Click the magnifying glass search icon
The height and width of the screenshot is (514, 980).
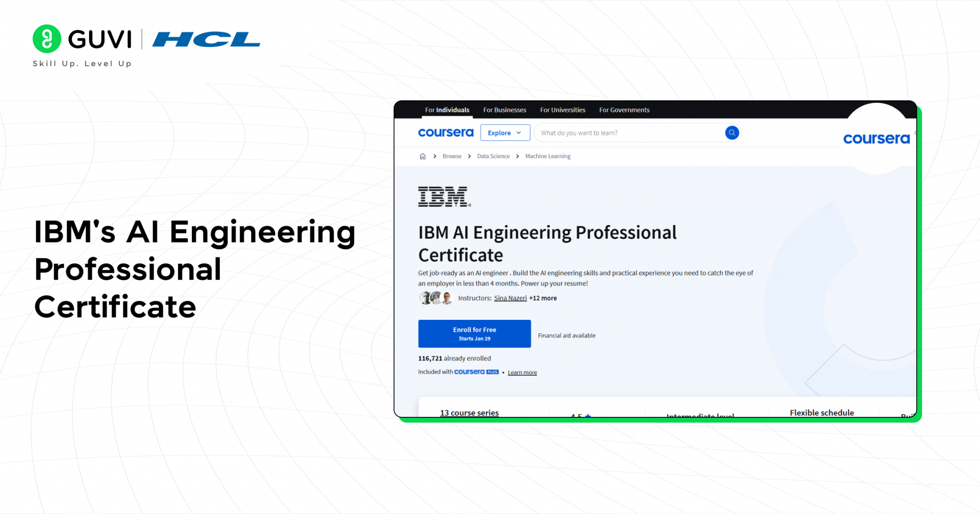732,132
